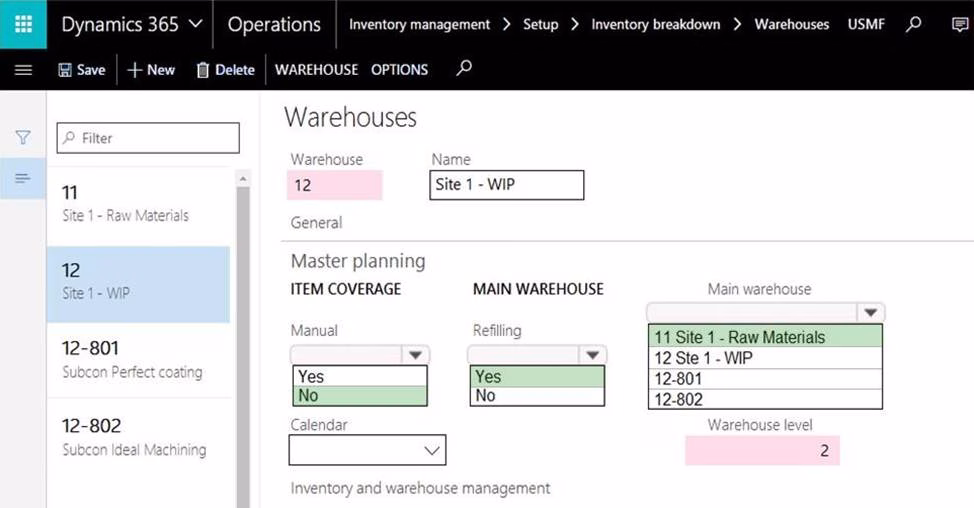The image size is (974, 508).
Task: Click the Save disk icon
Action: pos(65,70)
